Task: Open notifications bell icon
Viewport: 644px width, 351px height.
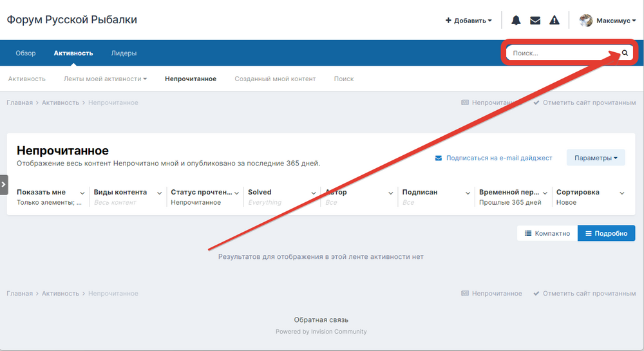Action: [516, 21]
